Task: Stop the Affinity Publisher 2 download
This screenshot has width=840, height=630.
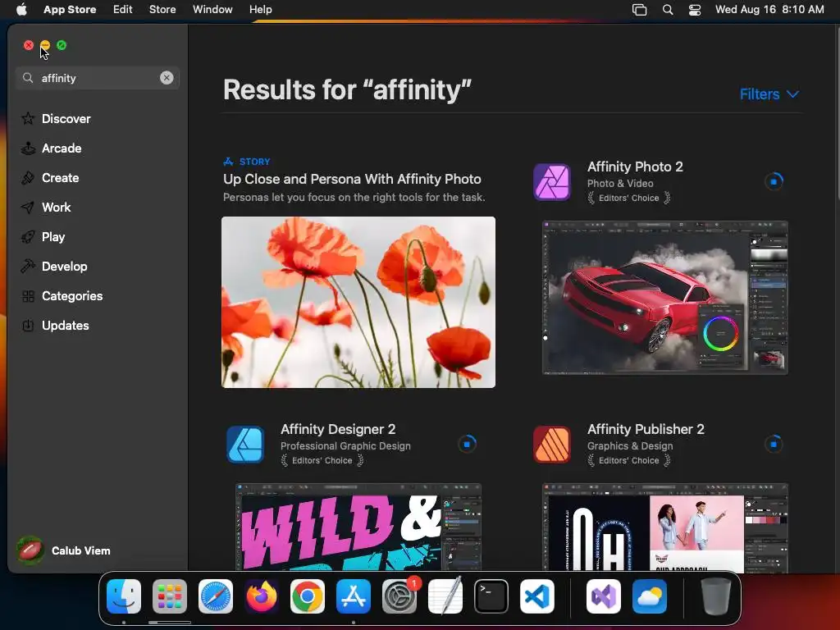Action: [x=774, y=444]
